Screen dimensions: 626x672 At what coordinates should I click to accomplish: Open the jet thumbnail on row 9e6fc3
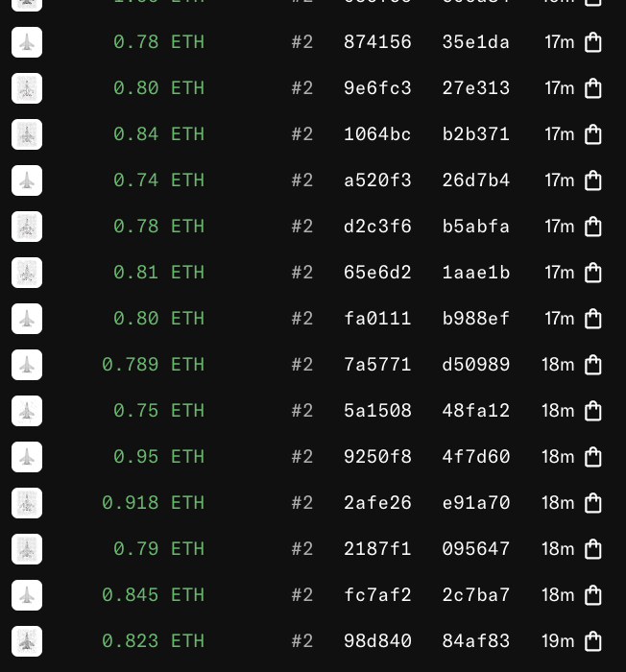pos(27,88)
